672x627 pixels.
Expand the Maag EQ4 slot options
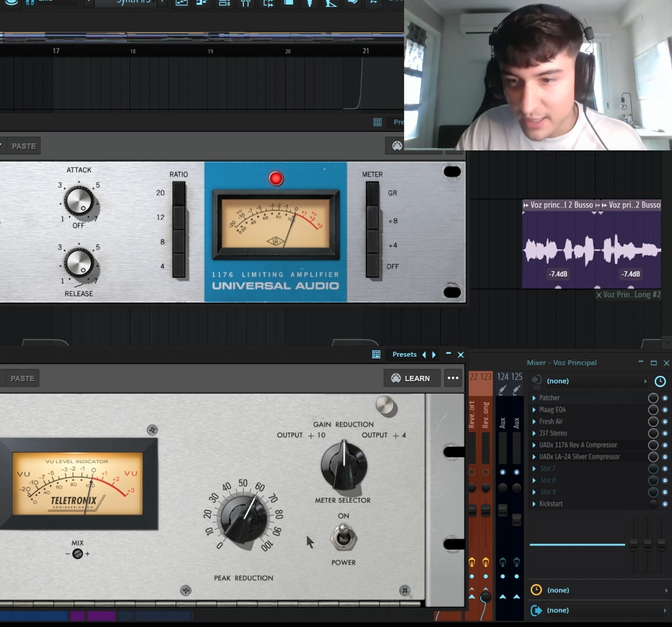pos(534,410)
